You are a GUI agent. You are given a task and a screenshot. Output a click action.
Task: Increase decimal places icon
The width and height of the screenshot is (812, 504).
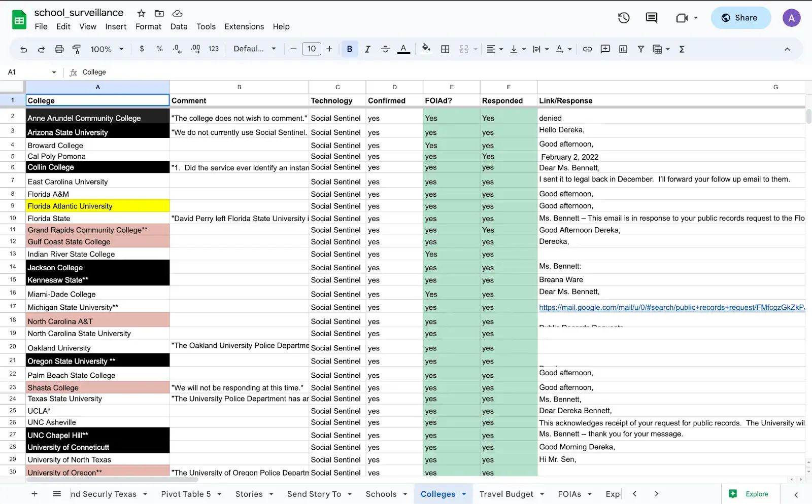195,49
